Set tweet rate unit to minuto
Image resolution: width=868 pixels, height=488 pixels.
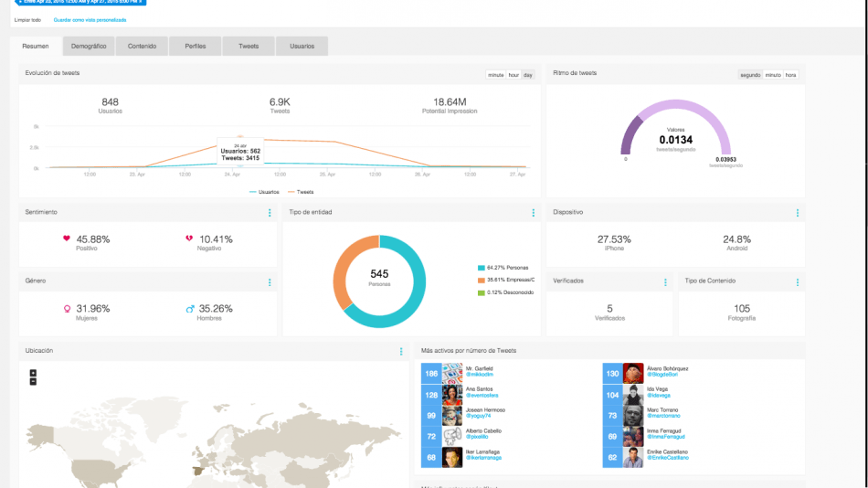(x=773, y=75)
